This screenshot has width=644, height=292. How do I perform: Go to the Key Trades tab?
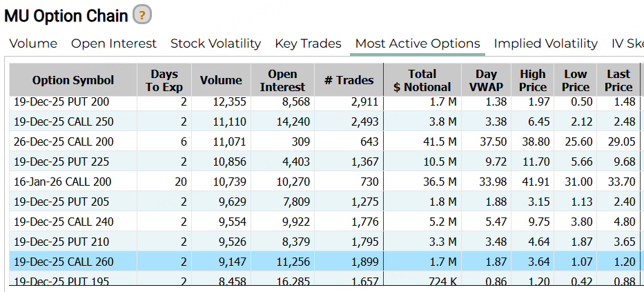click(x=308, y=43)
